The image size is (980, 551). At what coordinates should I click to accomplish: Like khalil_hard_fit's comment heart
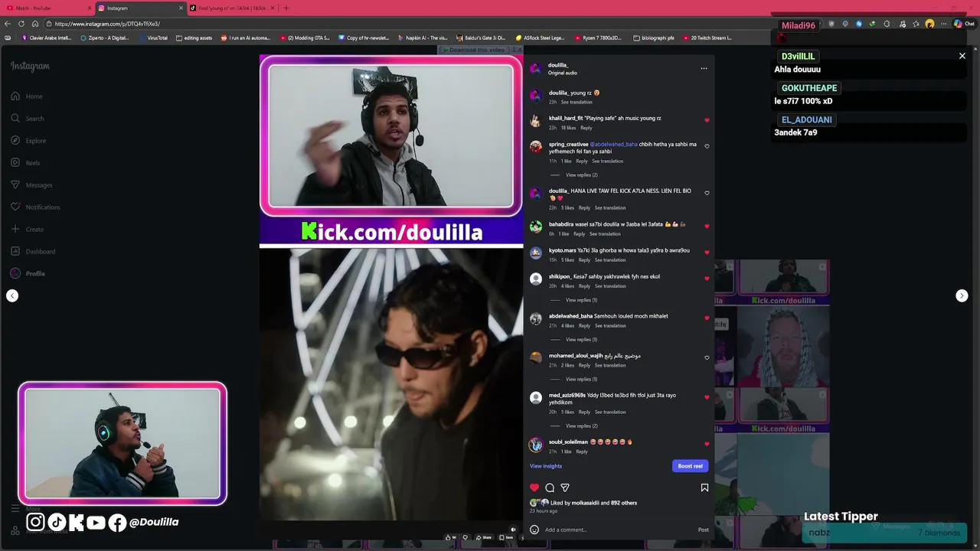707,120
